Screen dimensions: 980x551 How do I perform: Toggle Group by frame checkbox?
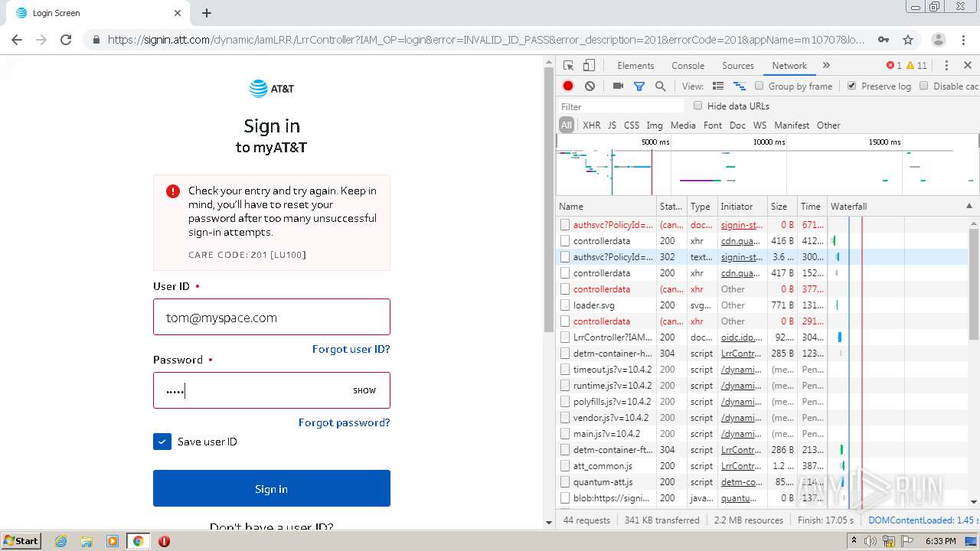click(x=759, y=86)
